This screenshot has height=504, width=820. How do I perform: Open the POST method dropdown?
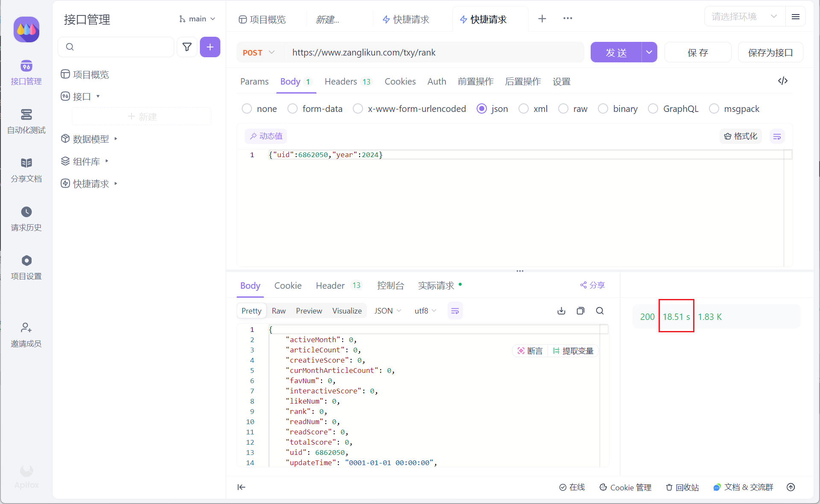tap(258, 53)
